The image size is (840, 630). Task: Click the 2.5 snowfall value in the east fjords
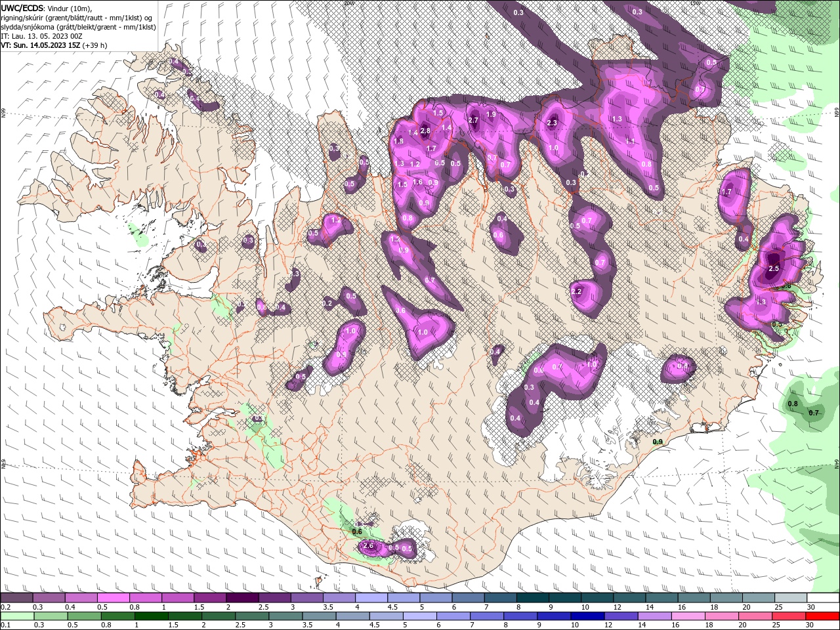(774, 269)
